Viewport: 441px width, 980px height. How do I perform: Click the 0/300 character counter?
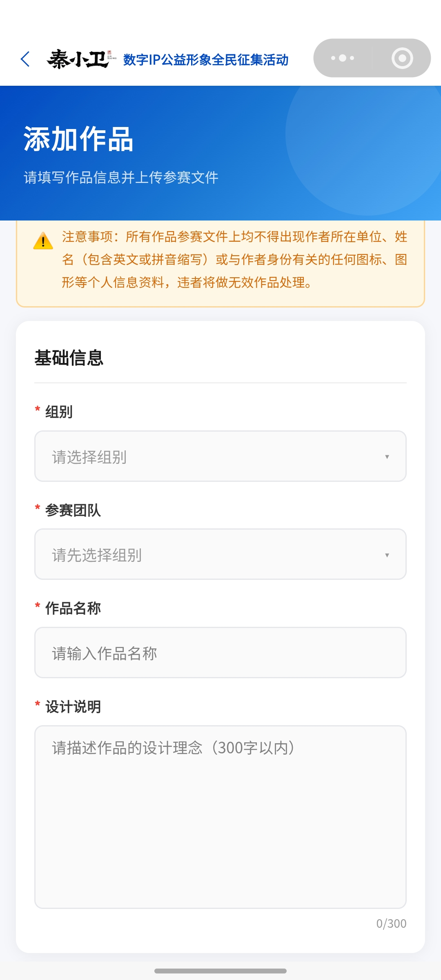(x=391, y=924)
